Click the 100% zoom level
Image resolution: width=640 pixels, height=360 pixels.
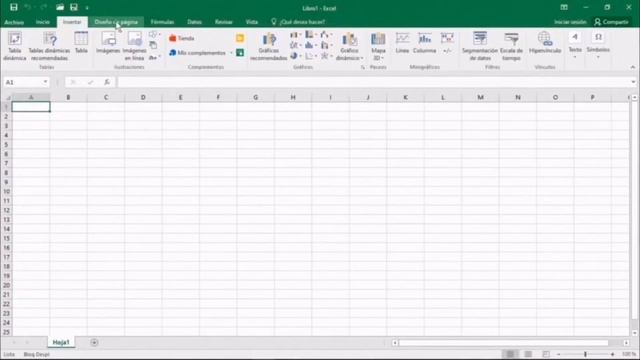pos(629,354)
